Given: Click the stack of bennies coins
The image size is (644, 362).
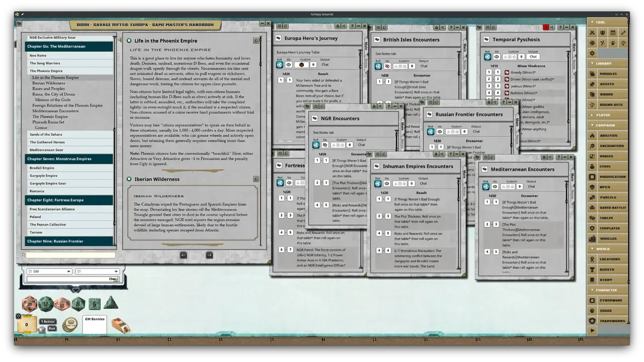Looking at the screenshot, I should 69,325.
